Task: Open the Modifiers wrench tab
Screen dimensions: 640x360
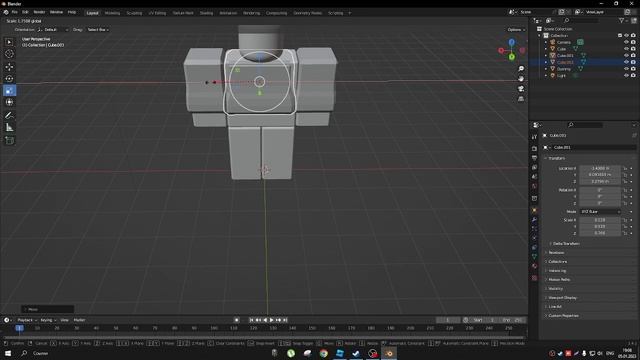Action: [534, 220]
